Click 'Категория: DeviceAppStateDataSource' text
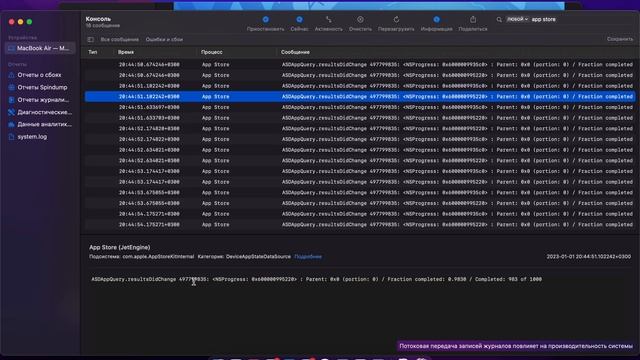The height and width of the screenshot is (360, 640). (244, 257)
